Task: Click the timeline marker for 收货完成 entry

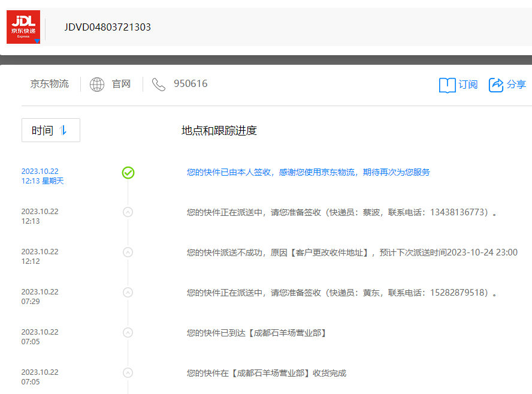Action: 128,372
